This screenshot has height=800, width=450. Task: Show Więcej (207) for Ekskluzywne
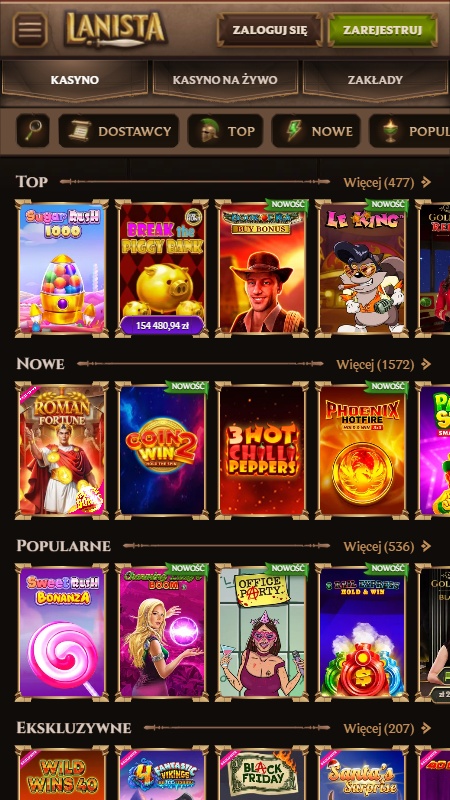pos(387,729)
